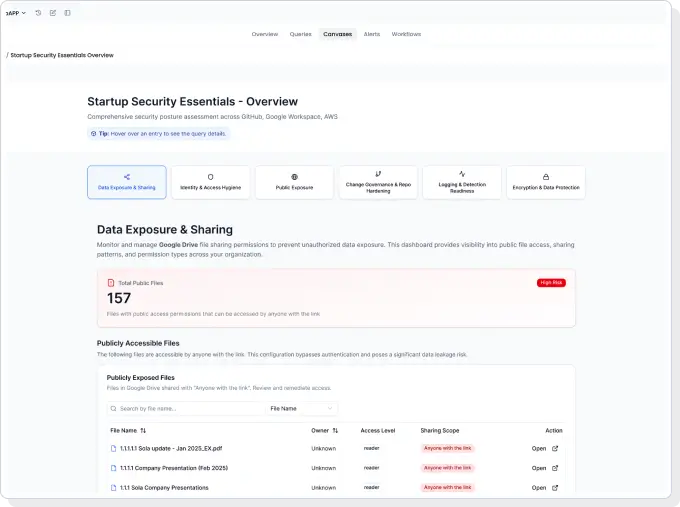Click the history clock icon in top bar

pyautogui.click(x=38, y=13)
